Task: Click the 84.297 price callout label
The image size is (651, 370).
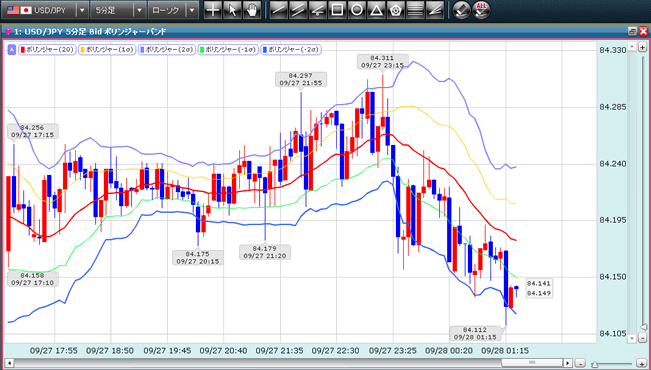Action: pyautogui.click(x=301, y=79)
